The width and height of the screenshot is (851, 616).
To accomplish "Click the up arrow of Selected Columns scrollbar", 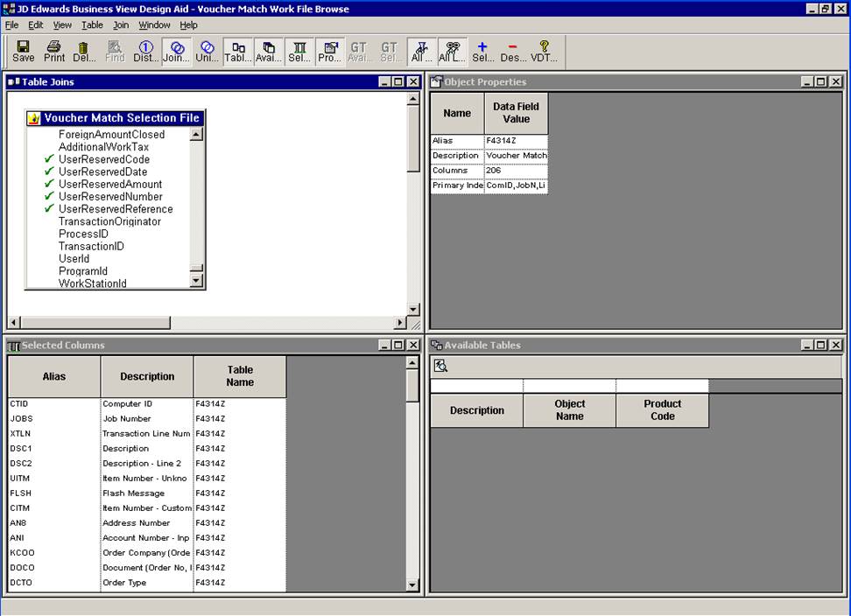I will (x=412, y=363).
